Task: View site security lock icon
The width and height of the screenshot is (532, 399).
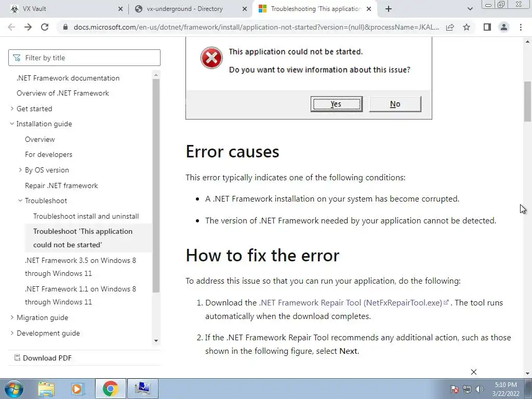Action: pyautogui.click(x=65, y=27)
